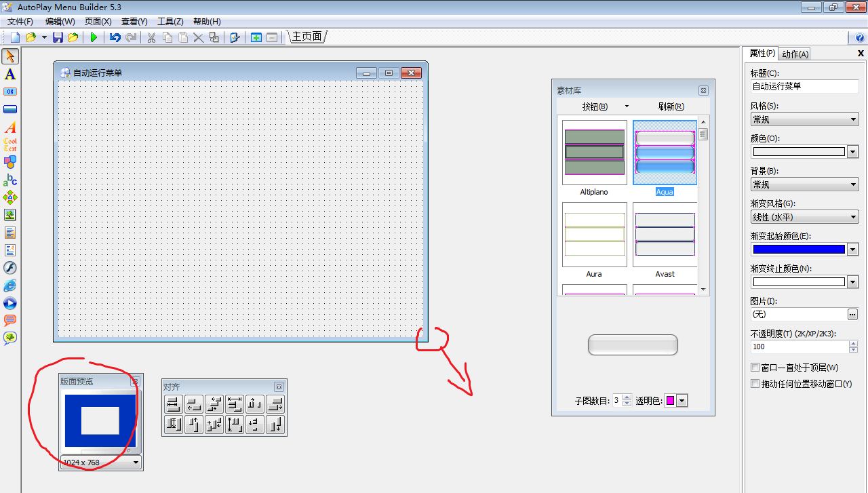Click the align-right edges button
Viewport: 868px width, 493px height.
(275, 405)
